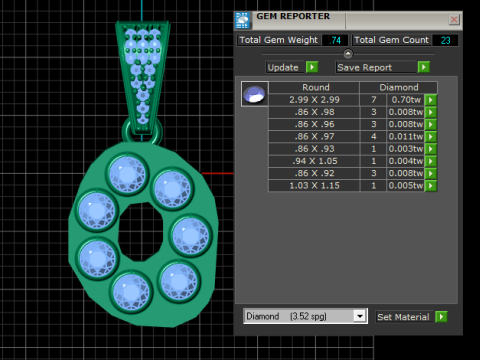480x360 pixels.
Task: Close the Gem Reporter panel
Action: click(454, 20)
